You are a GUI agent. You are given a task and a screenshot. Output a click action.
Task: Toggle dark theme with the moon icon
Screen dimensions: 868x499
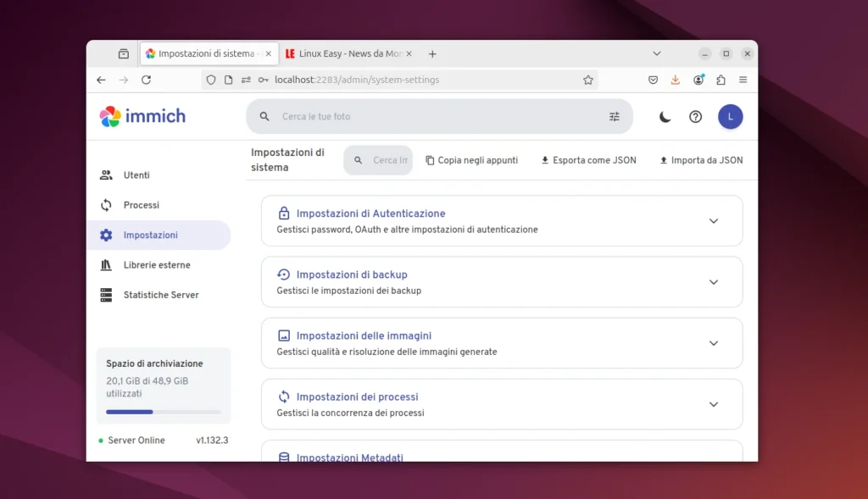665,117
